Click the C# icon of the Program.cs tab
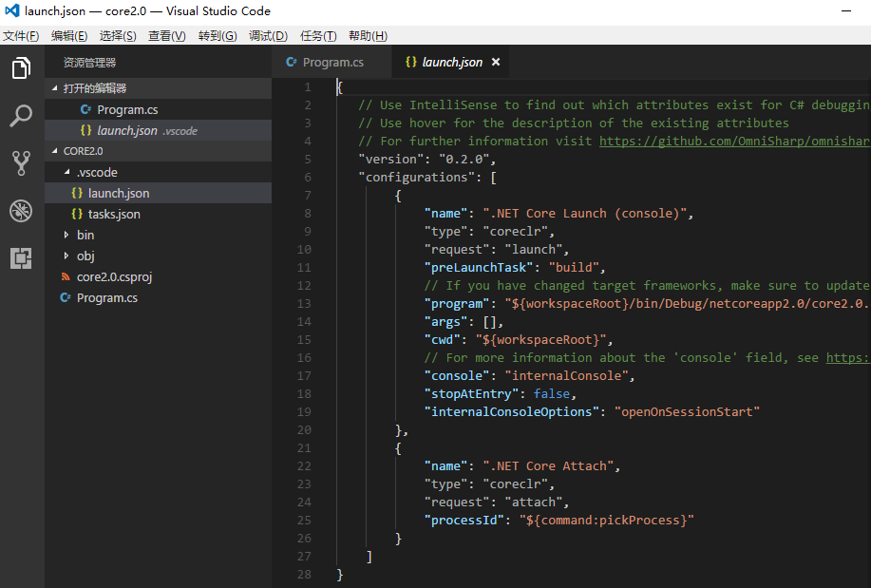Screen dimensions: 871x588 tap(291, 62)
